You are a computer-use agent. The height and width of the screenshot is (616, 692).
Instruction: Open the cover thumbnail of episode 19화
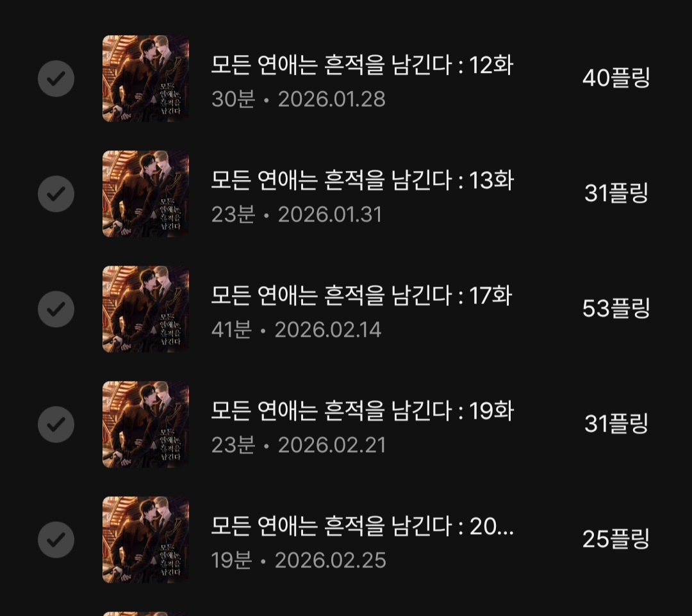tap(145, 425)
